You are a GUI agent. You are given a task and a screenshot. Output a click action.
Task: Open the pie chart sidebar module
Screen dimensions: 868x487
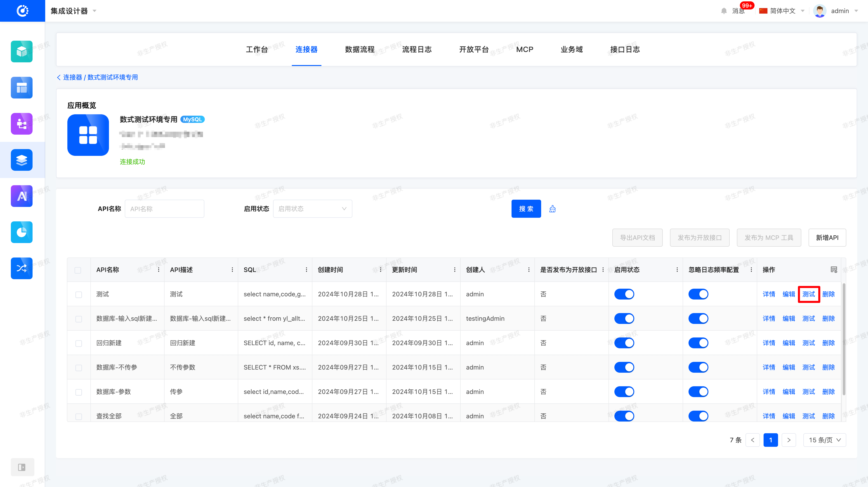click(21, 232)
